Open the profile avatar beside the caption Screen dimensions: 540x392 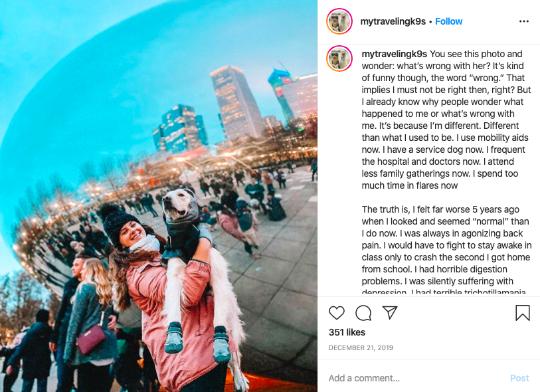pyautogui.click(x=339, y=58)
